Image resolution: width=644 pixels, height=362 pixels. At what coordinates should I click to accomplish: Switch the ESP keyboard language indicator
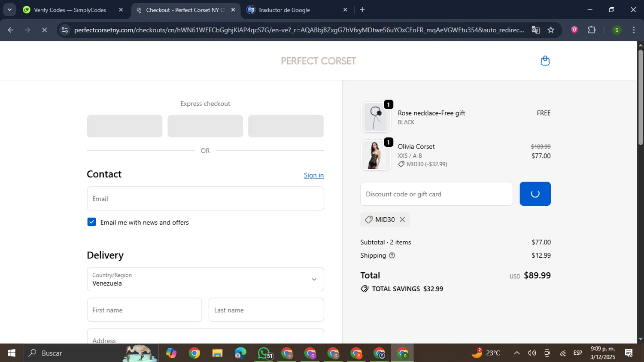[578, 353]
